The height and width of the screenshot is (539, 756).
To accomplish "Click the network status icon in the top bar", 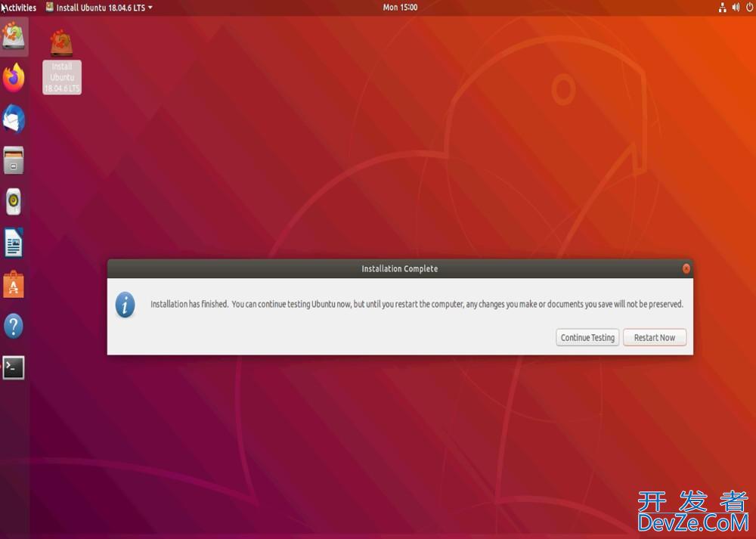I will [722, 8].
